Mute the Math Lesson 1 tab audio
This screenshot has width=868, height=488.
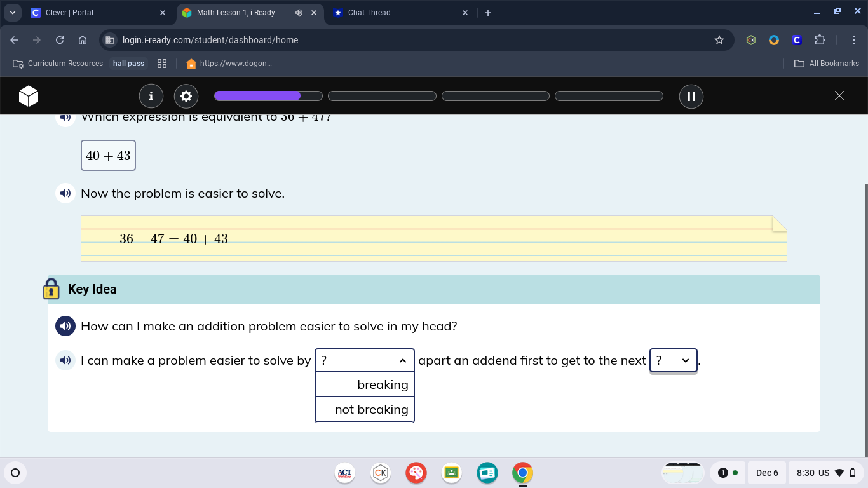[298, 12]
